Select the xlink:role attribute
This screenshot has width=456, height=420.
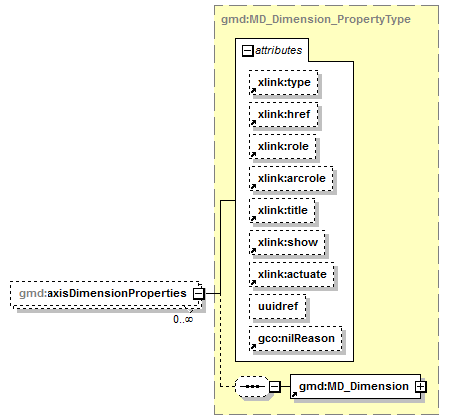tap(282, 146)
